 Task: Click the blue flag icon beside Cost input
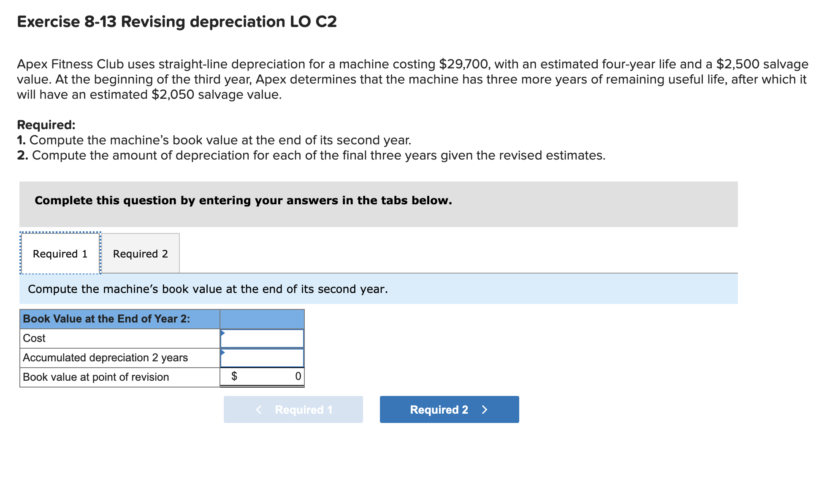click(x=222, y=333)
